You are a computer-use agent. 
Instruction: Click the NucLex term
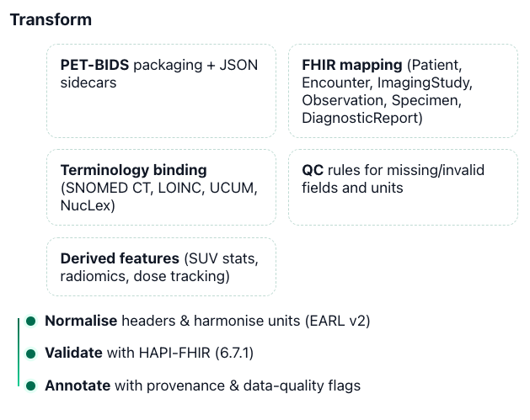[x=86, y=205]
